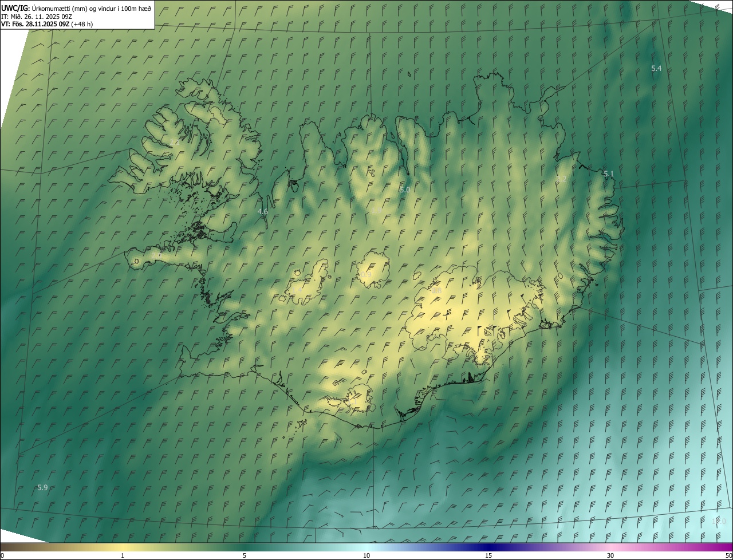Viewport: 733px width, 560px height.
Task: Click the 5.0 value label in north Iceland
Action: click(405, 190)
